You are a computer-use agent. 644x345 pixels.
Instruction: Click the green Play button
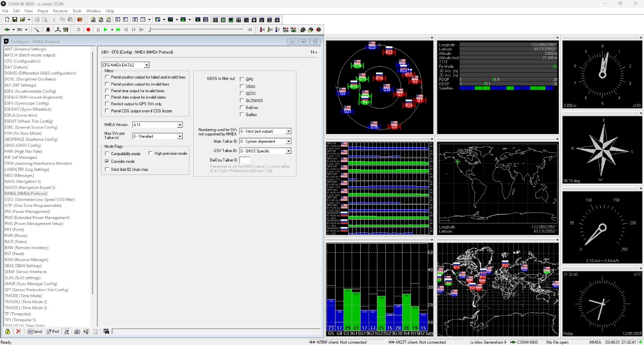coord(105,30)
